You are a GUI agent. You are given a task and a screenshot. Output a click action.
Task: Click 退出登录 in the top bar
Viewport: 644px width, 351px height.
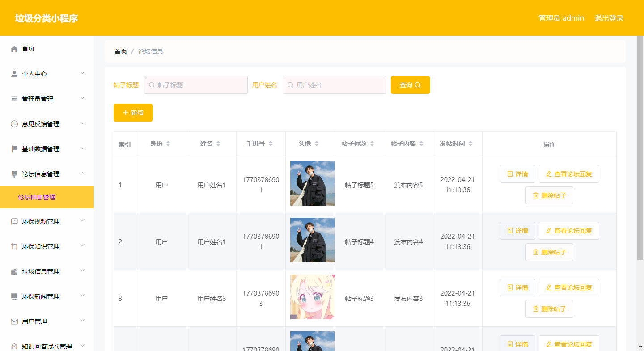pos(609,18)
